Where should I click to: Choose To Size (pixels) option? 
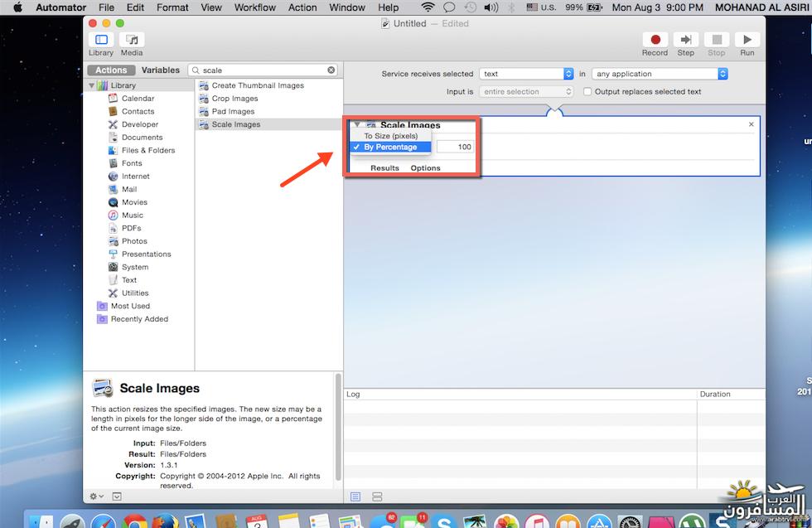coord(390,136)
